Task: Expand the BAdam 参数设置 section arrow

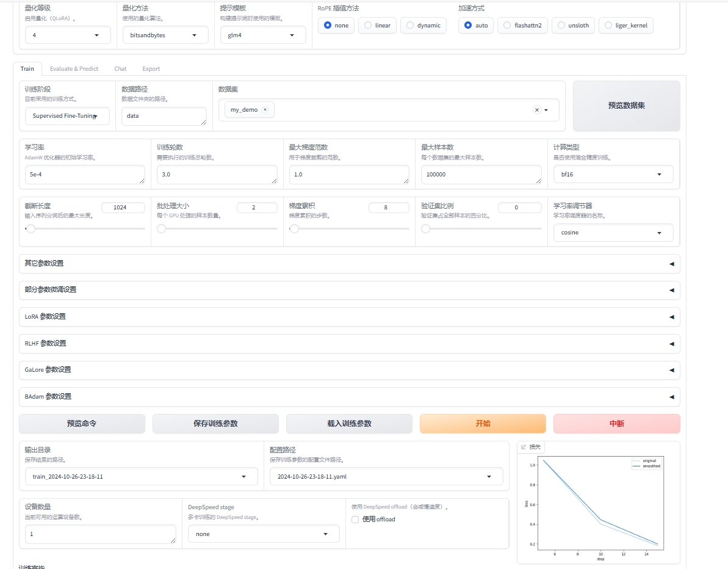Action: [x=671, y=397]
